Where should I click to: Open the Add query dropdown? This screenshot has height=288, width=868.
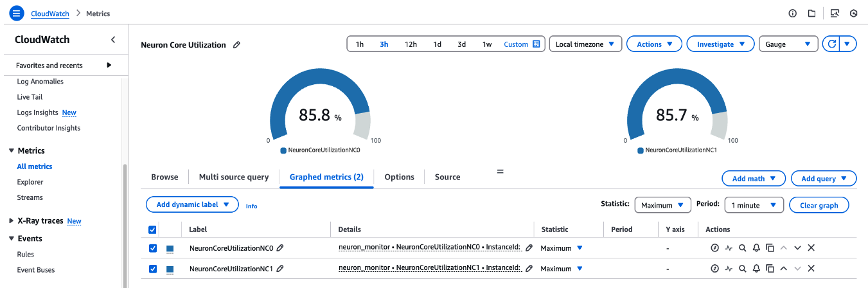coord(824,179)
